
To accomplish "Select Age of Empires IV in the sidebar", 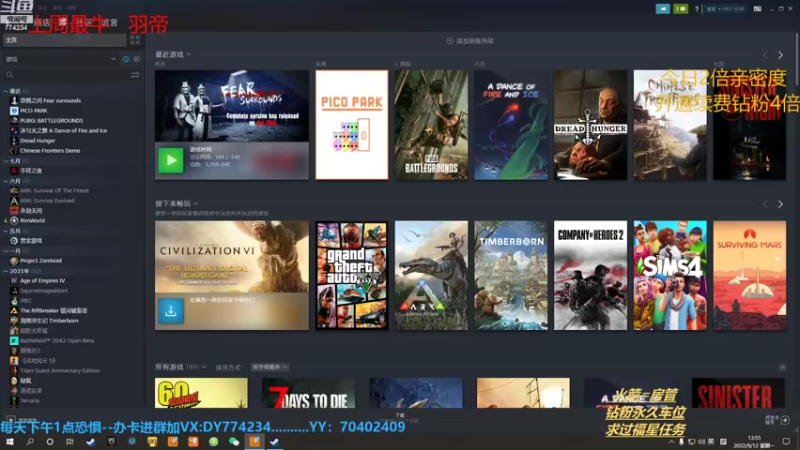I will (42, 281).
